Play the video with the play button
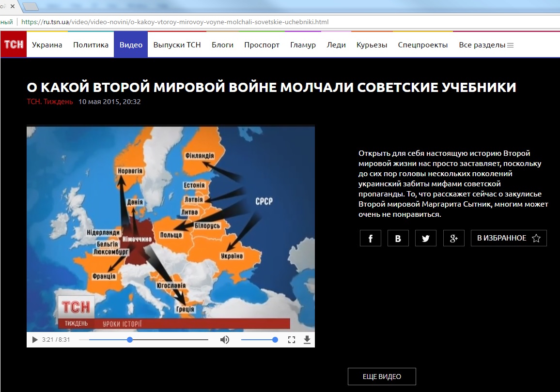 coord(35,340)
